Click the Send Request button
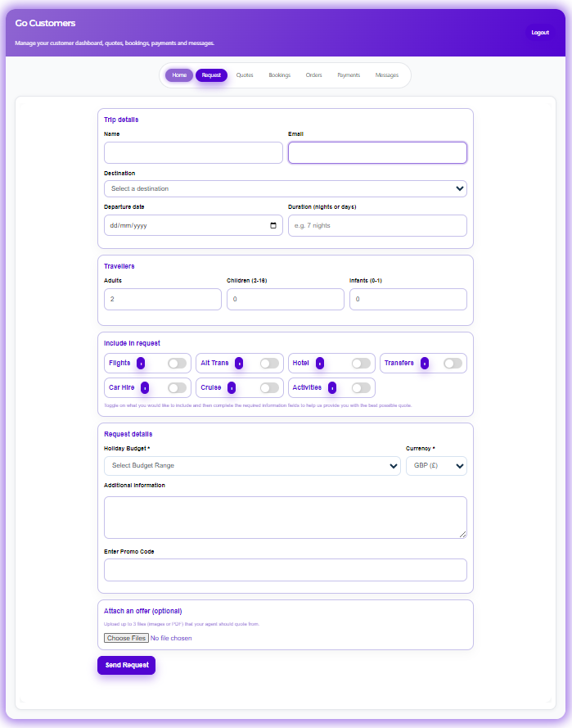 [127, 665]
